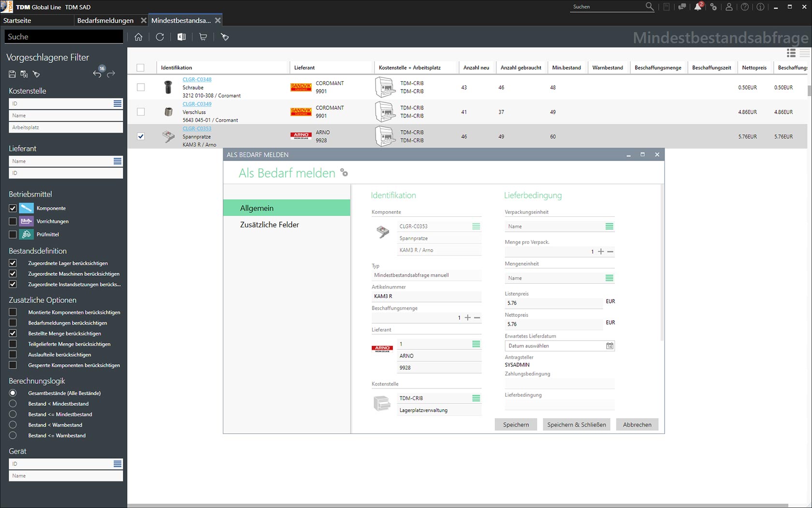Enable Prüfmittel checkbox
The height and width of the screenshot is (508, 812).
click(13, 234)
